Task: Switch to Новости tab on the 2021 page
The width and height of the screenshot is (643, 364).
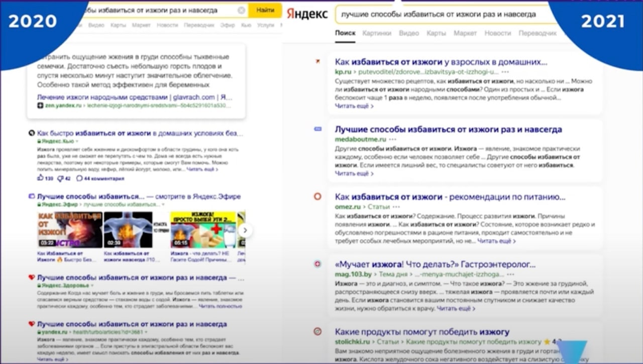Action: coord(498,33)
